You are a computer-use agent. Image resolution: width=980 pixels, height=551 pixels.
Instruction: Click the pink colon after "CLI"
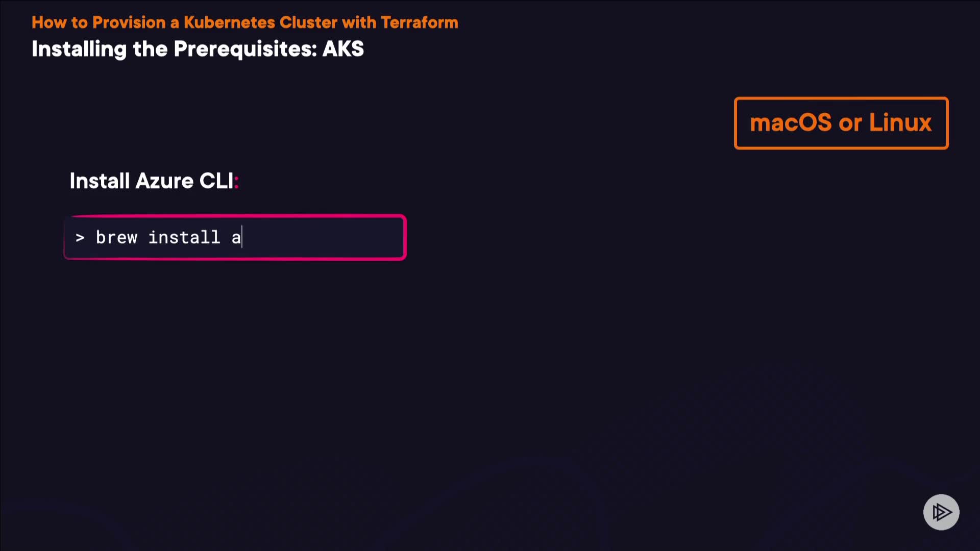coord(236,182)
